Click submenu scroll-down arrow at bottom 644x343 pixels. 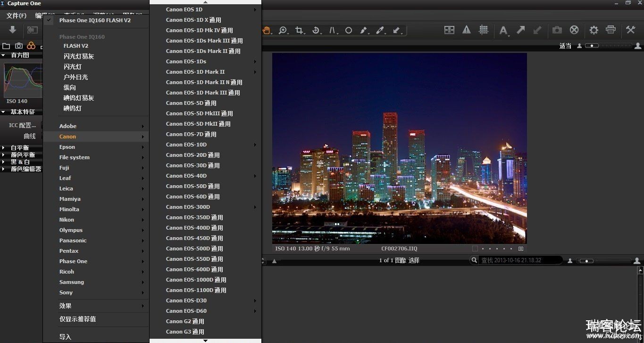click(x=206, y=340)
